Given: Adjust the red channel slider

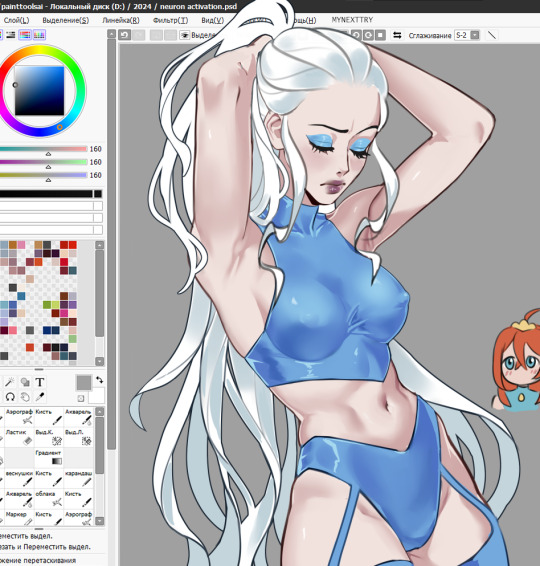Looking at the screenshot, I should (x=43, y=149).
